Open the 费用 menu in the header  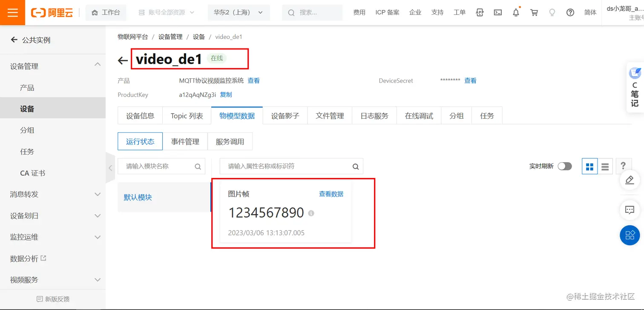coord(359,12)
